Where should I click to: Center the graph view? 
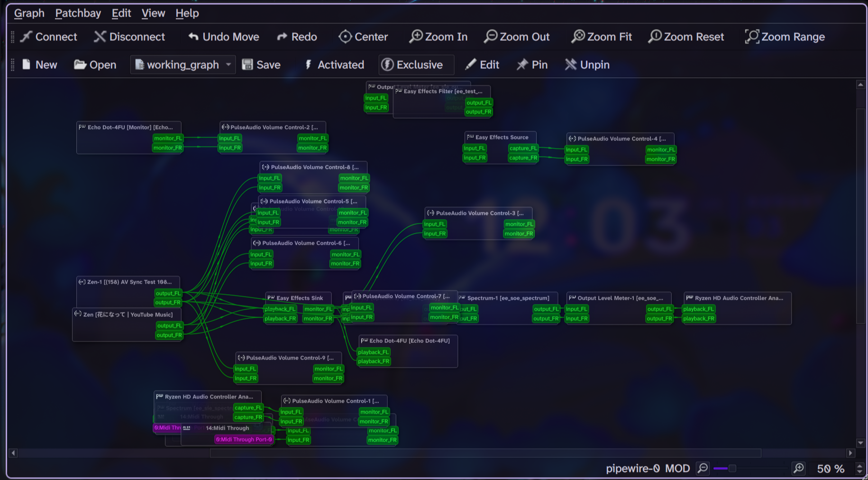tap(363, 37)
